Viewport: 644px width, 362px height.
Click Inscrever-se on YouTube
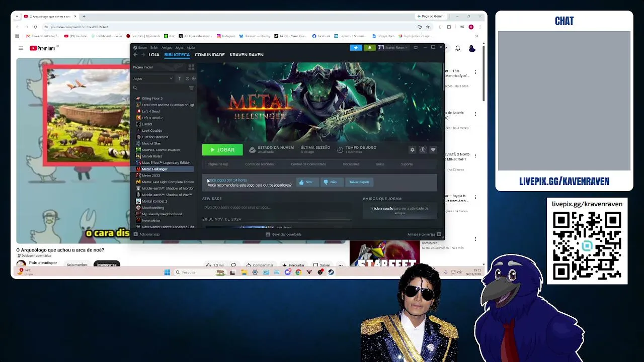point(107,264)
